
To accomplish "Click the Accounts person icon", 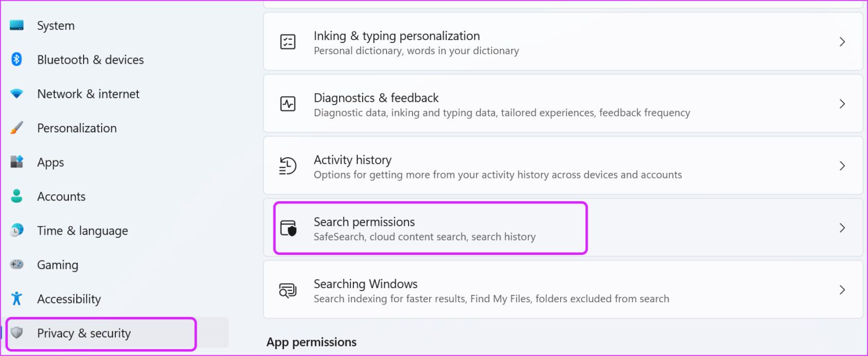I will pos(17,196).
